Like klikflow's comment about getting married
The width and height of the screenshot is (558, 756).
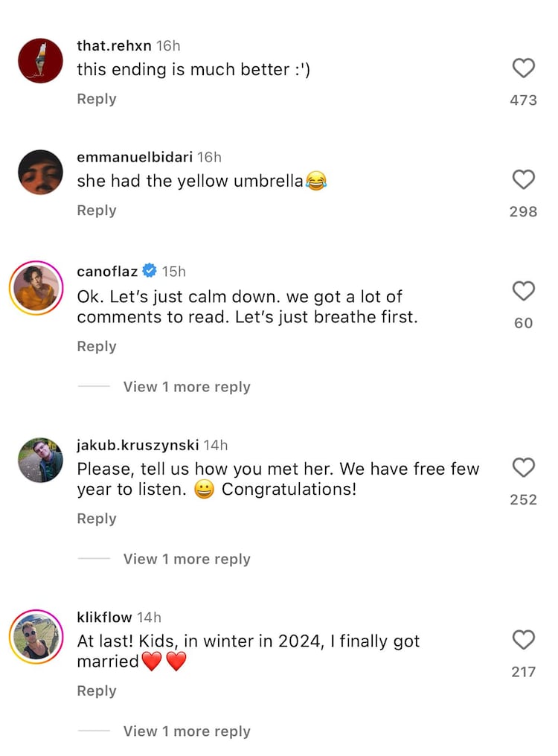524,640
